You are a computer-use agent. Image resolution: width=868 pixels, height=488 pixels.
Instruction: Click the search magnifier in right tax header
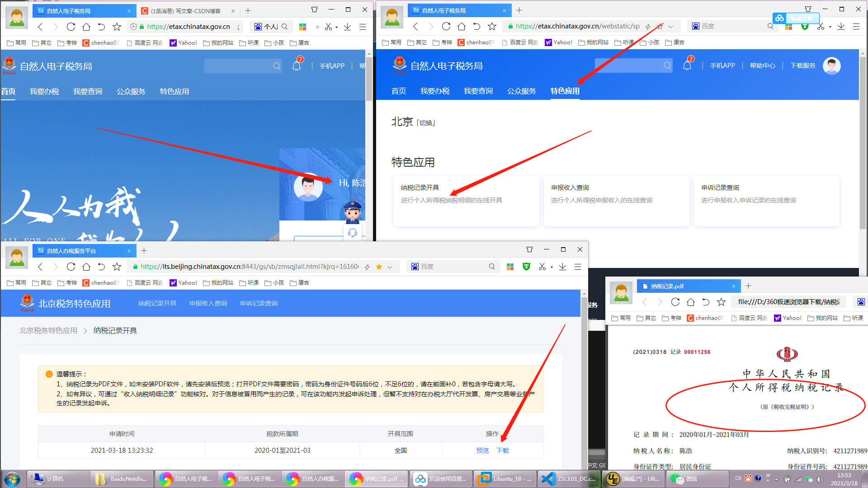(667, 66)
